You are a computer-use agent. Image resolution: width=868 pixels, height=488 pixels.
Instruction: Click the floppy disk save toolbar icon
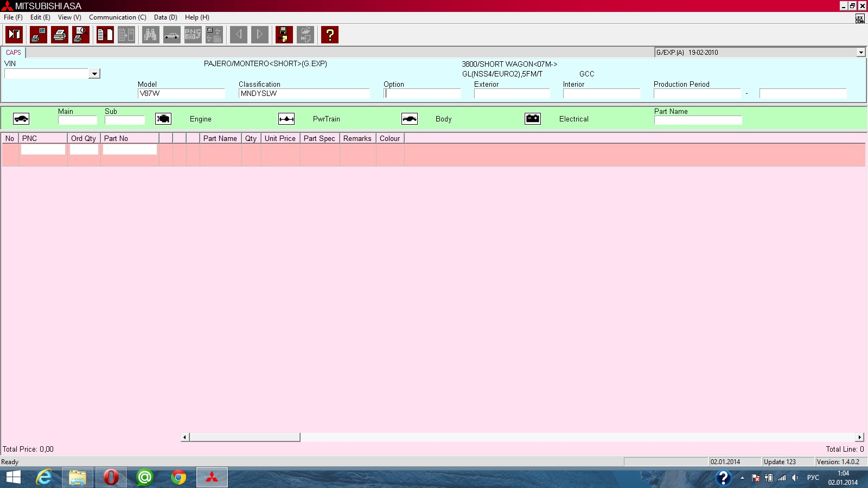[x=284, y=35]
